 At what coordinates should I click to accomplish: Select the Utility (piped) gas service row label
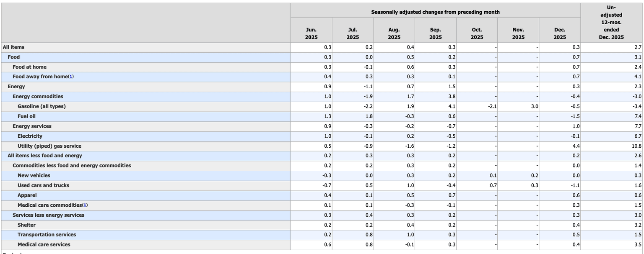pos(49,146)
